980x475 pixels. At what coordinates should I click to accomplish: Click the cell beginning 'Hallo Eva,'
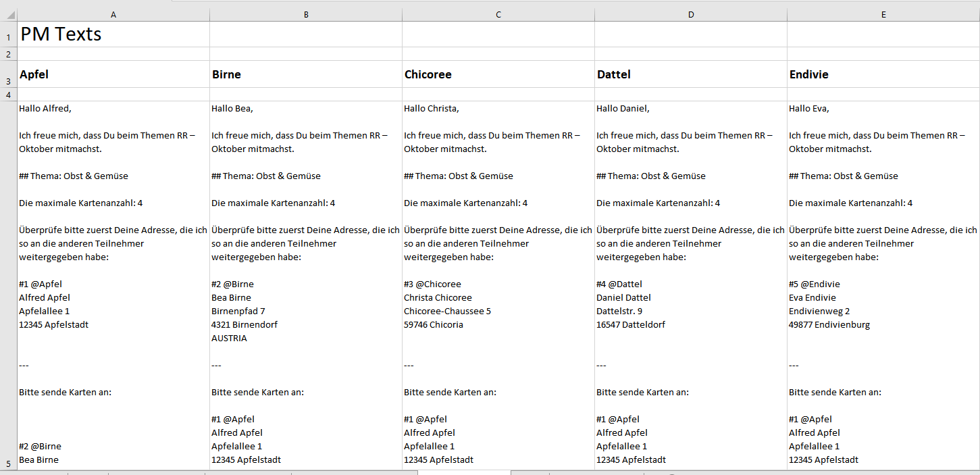(883, 284)
